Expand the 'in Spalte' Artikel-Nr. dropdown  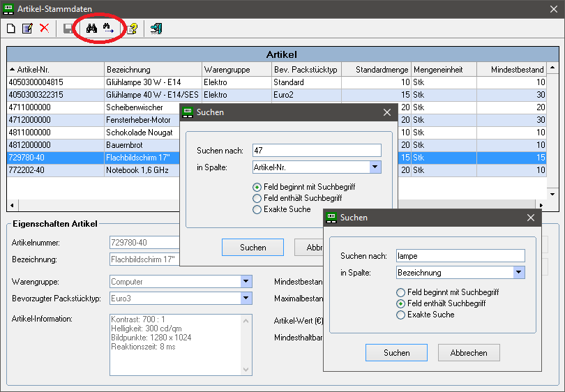click(x=375, y=167)
